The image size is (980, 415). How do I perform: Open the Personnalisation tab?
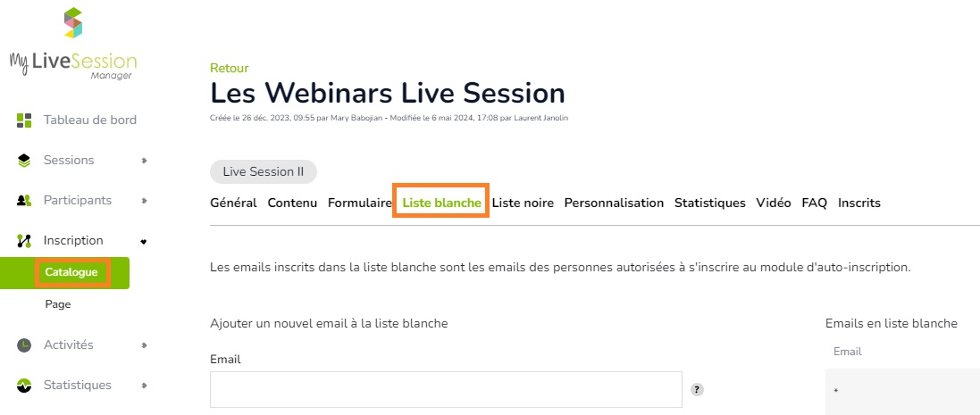click(614, 203)
